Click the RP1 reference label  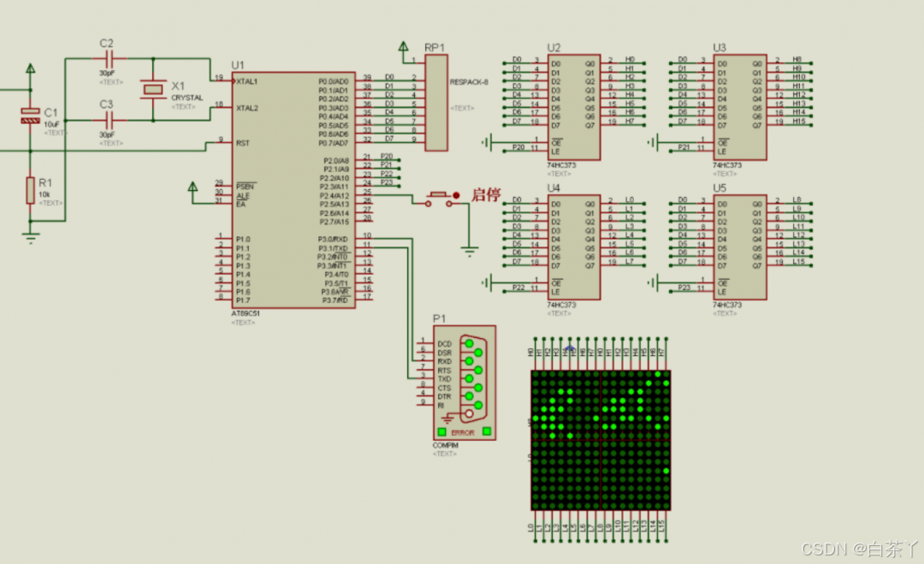(435, 47)
